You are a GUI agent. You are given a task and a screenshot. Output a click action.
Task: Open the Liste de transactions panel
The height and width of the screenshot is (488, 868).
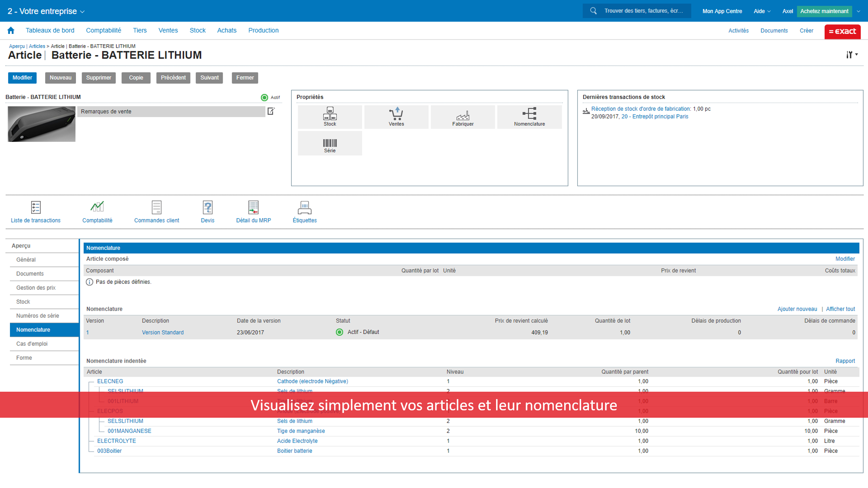(x=35, y=212)
